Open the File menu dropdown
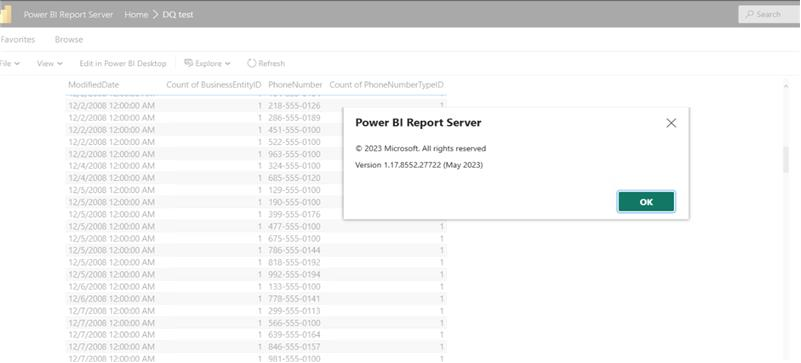This screenshot has width=801, height=363. [10, 63]
